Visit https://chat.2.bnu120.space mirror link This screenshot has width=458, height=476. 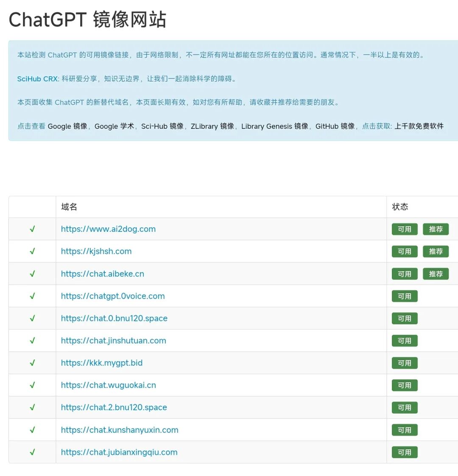pyautogui.click(x=114, y=407)
